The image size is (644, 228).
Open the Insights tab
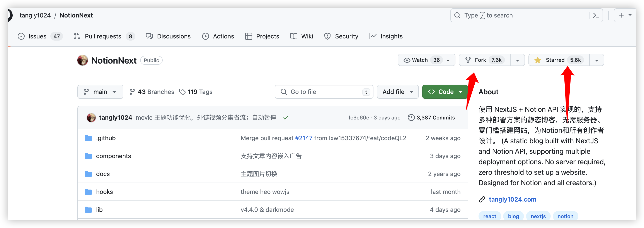coord(386,36)
